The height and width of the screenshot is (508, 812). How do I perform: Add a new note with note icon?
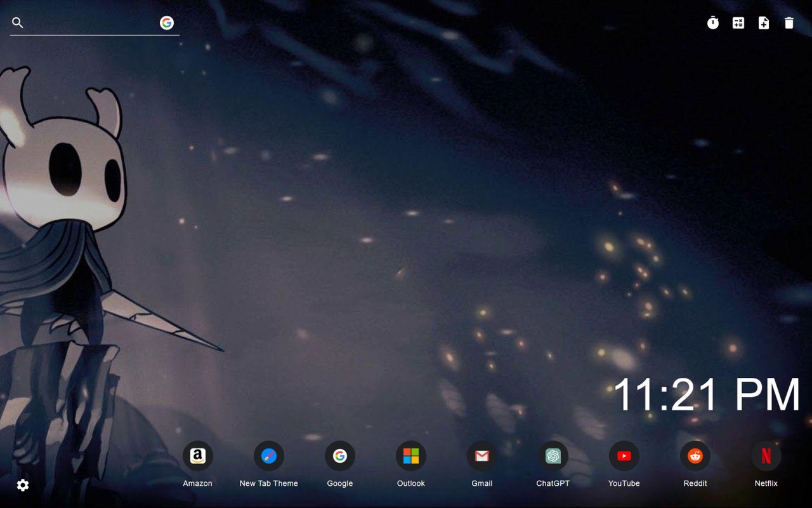coord(764,23)
